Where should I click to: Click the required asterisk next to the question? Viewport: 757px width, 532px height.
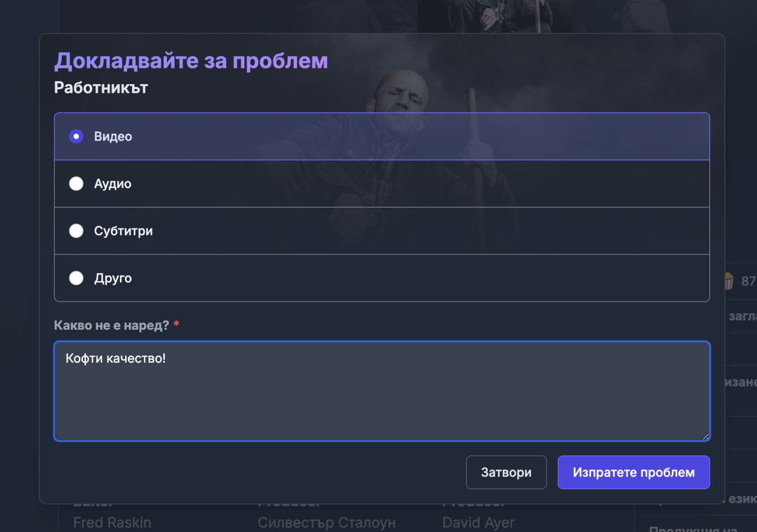pyautogui.click(x=177, y=323)
